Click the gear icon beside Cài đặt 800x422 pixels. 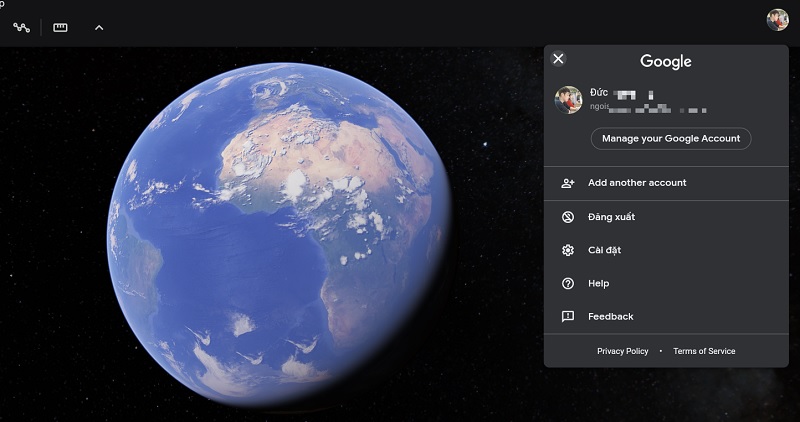click(x=568, y=250)
